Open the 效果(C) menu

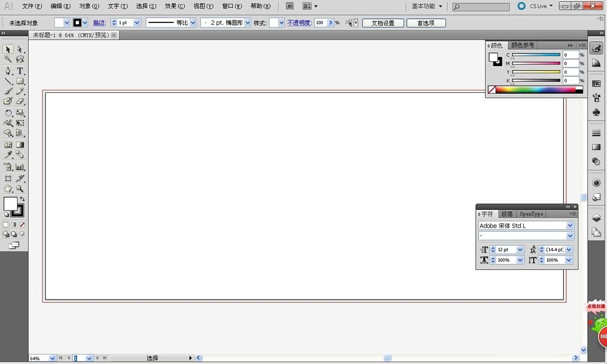pyautogui.click(x=175, y=6)
